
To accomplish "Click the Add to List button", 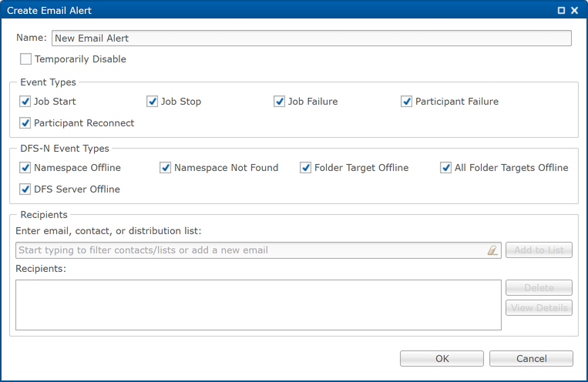I will pyautogui.click(x=539, y=250).
